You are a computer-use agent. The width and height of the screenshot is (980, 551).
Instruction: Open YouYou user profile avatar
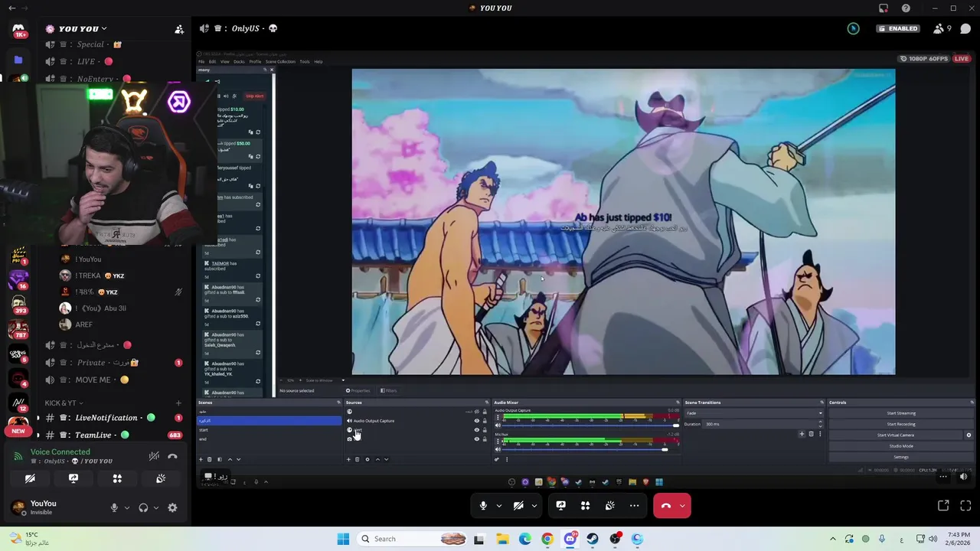pos(18,507)
